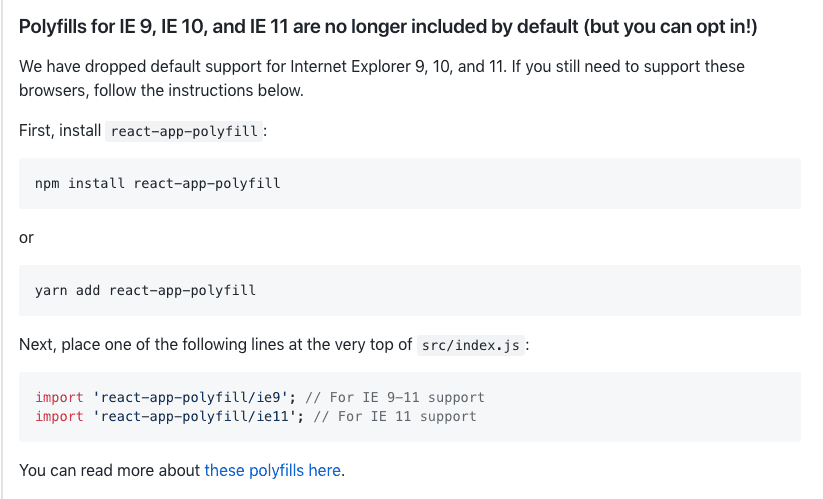Click the red import keyword on first line

[x=59, y=397]
